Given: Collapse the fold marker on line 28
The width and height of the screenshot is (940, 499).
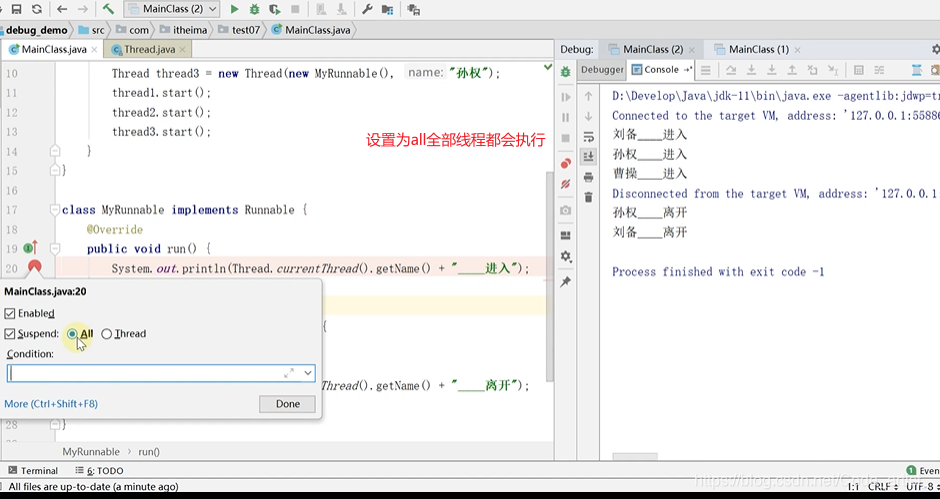Looking at the screenshot, I should tap(55, 425).
